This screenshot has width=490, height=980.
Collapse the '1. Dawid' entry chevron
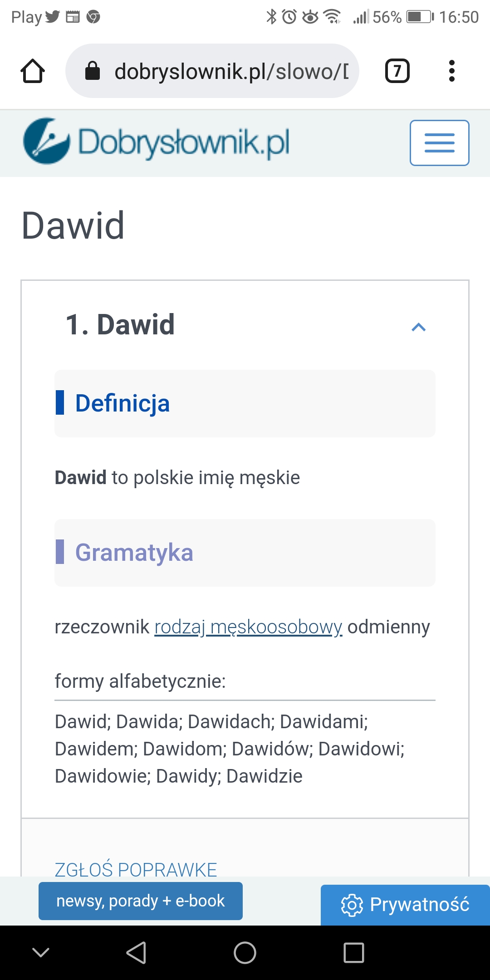[418, 327]
